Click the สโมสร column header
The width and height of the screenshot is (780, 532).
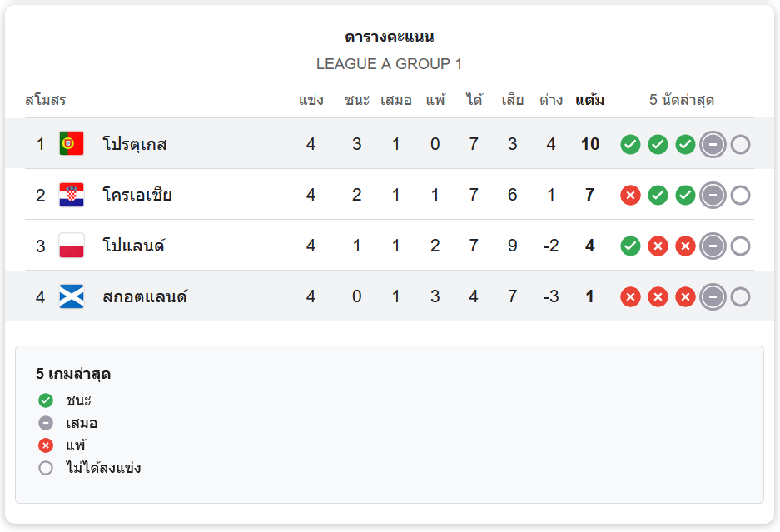pyautogui.click(x=46, y=101)
